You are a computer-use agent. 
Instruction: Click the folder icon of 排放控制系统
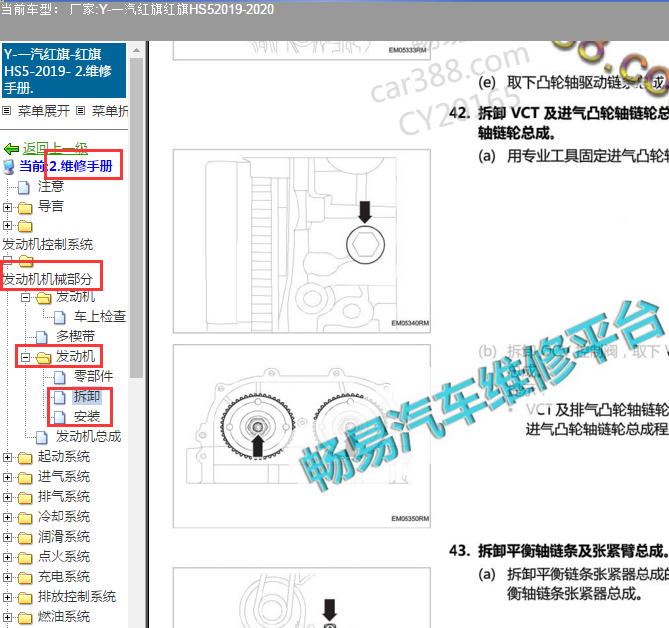tap(26, 598)
